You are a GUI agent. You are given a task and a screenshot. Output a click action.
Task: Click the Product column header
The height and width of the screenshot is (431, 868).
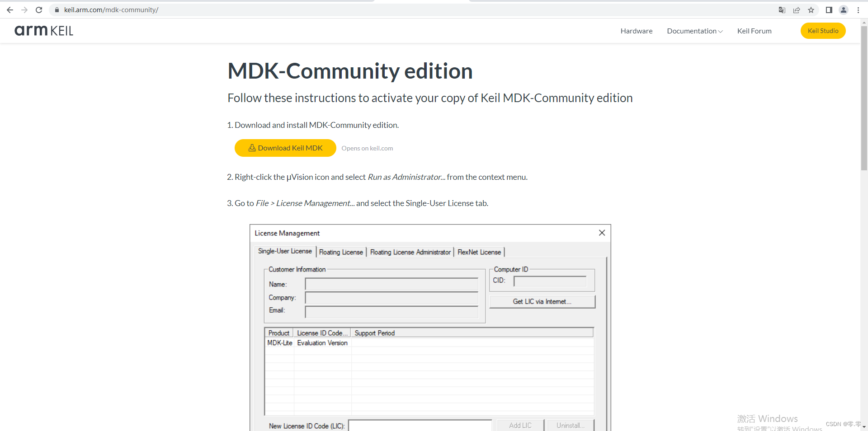[x=279, y=333]
